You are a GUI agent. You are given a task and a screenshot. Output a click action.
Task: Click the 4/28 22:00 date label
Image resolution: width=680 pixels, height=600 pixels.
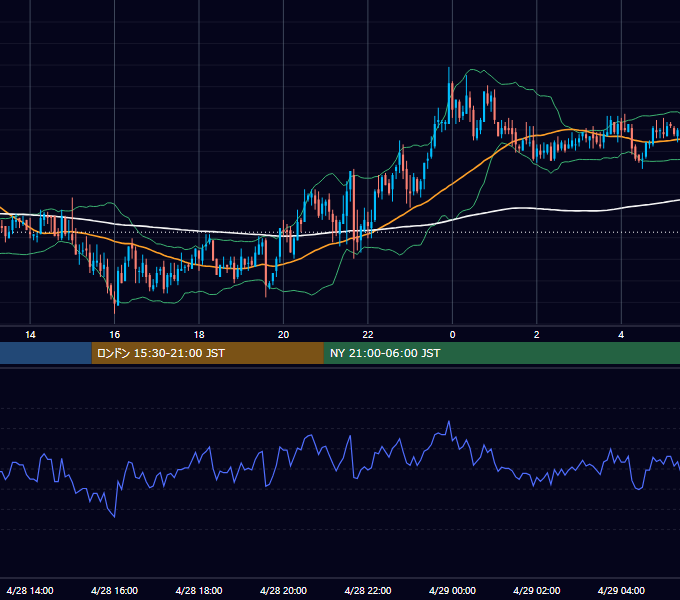coord(368,590)
